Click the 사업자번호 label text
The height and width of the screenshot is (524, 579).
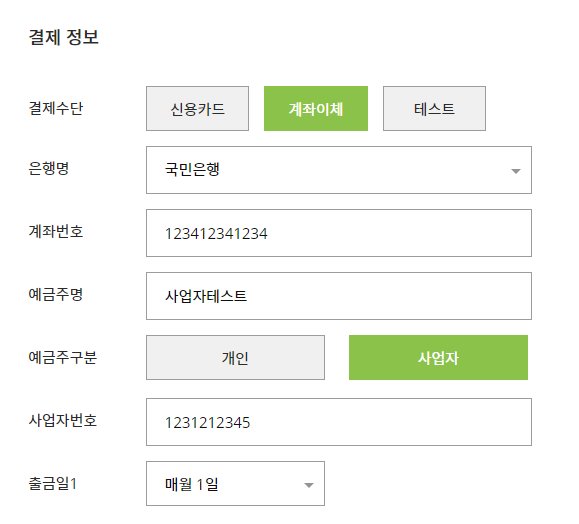coord(62,420)
